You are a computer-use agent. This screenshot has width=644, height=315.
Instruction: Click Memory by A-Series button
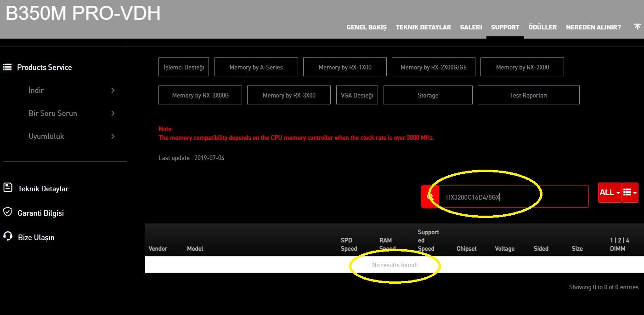click(256, 67)
